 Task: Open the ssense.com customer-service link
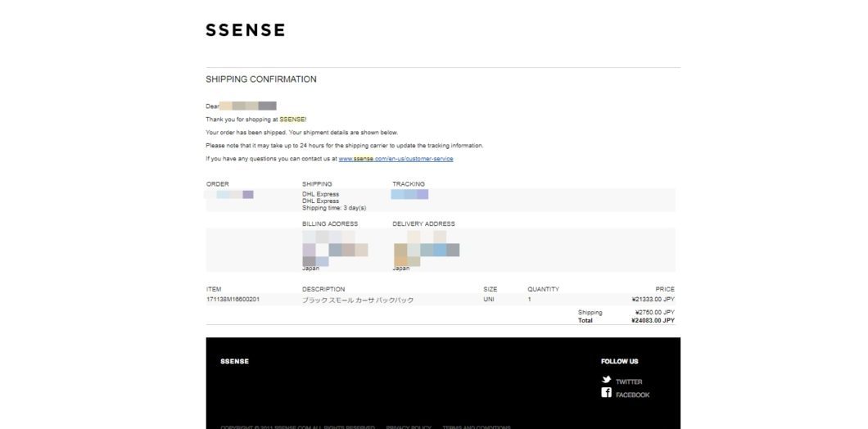coord(396,159)
